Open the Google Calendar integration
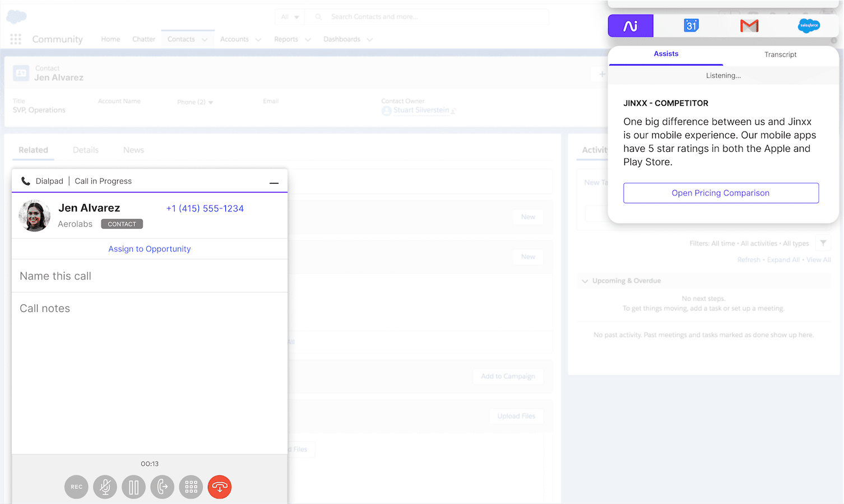 [691, 26]
